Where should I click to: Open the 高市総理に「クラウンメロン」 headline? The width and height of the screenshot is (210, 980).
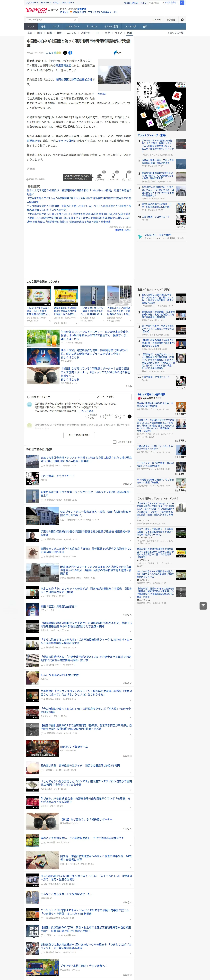(x=86, y=693)
